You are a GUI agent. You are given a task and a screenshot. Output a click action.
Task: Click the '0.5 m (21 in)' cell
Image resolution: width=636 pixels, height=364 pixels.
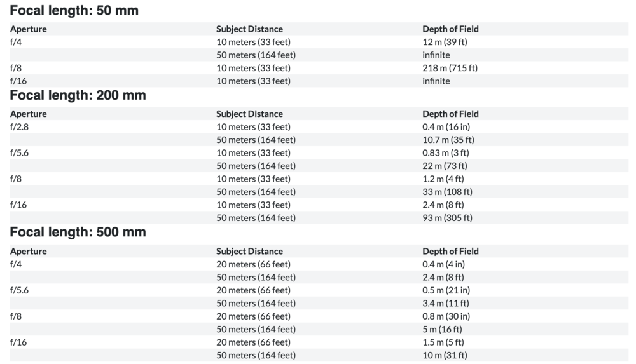pos(446,290)
